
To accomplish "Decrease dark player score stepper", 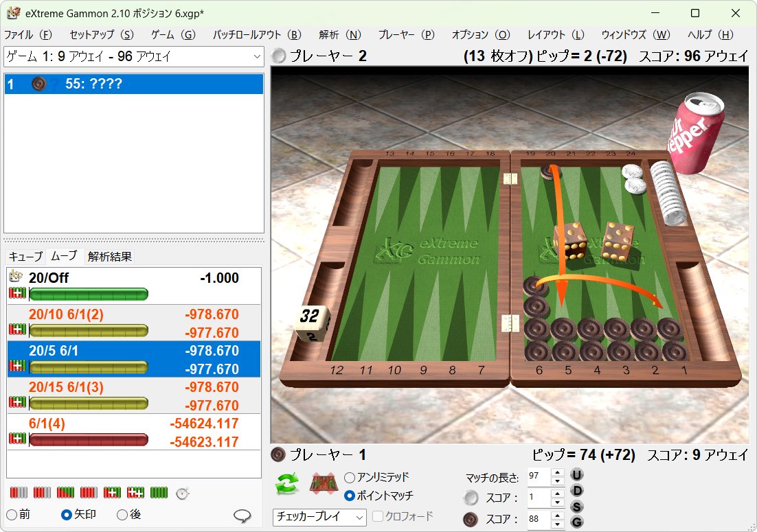I will pyautogui.click(x=558, y=524).
